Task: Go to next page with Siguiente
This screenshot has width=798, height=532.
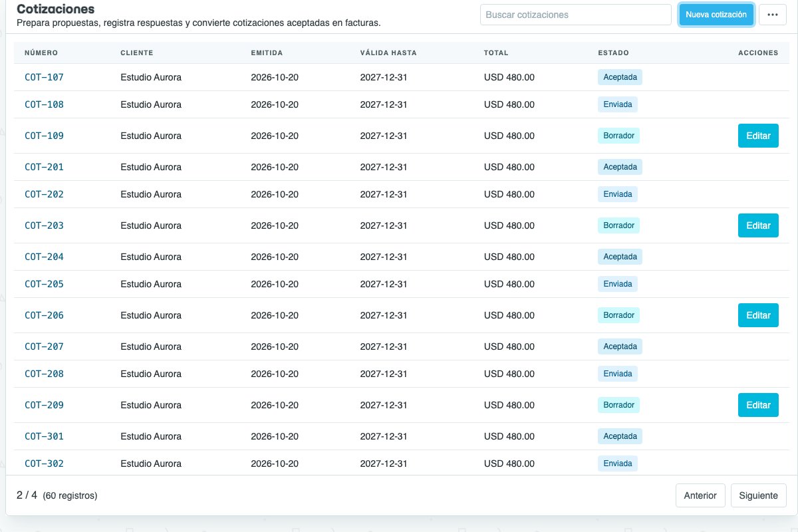Action: point(759,495)
